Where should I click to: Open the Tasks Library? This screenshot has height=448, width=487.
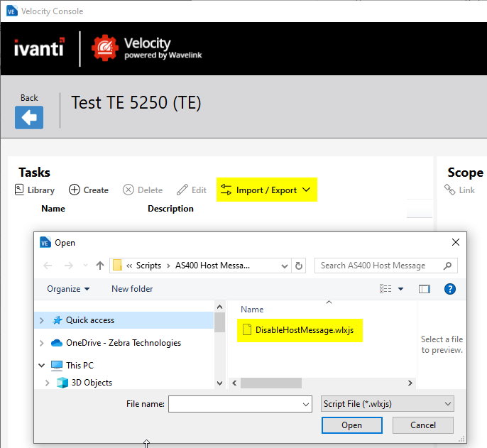point(35,190)
